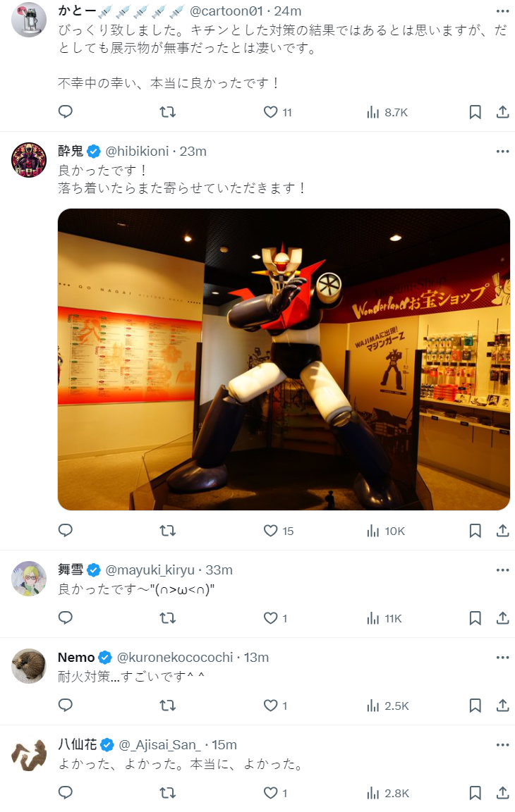View analytics showing 10K views
This screenshot has height=812, width=515.
point(386,530)
